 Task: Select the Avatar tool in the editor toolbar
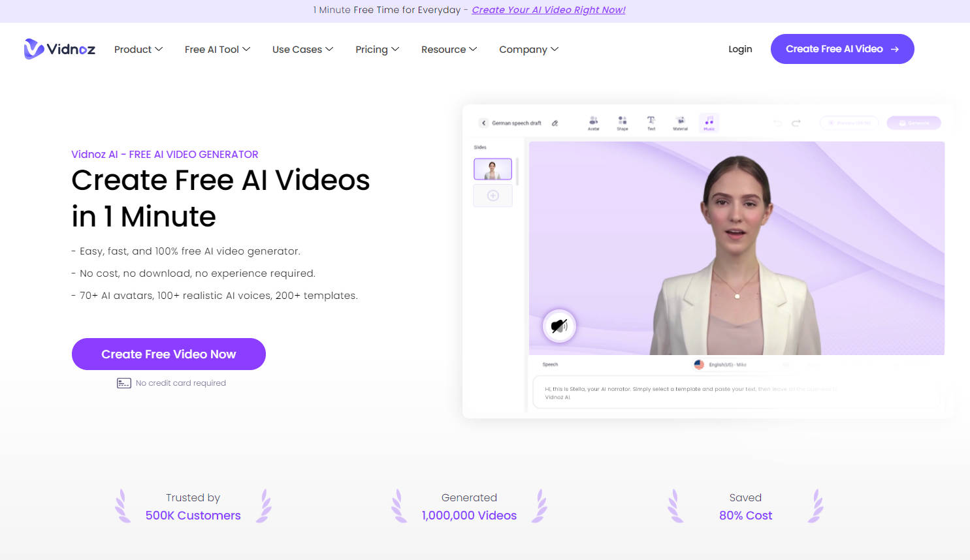point(594,123)
